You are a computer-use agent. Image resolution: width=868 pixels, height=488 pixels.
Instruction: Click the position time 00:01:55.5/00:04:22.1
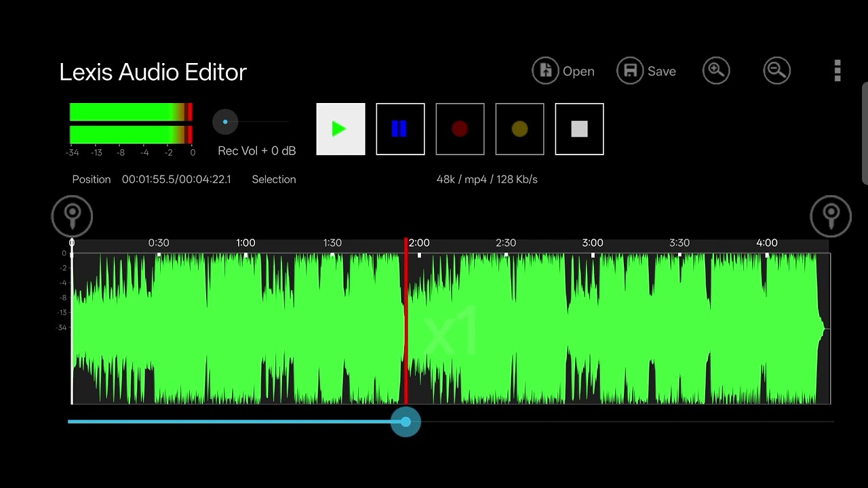click(x=176, y=180)
